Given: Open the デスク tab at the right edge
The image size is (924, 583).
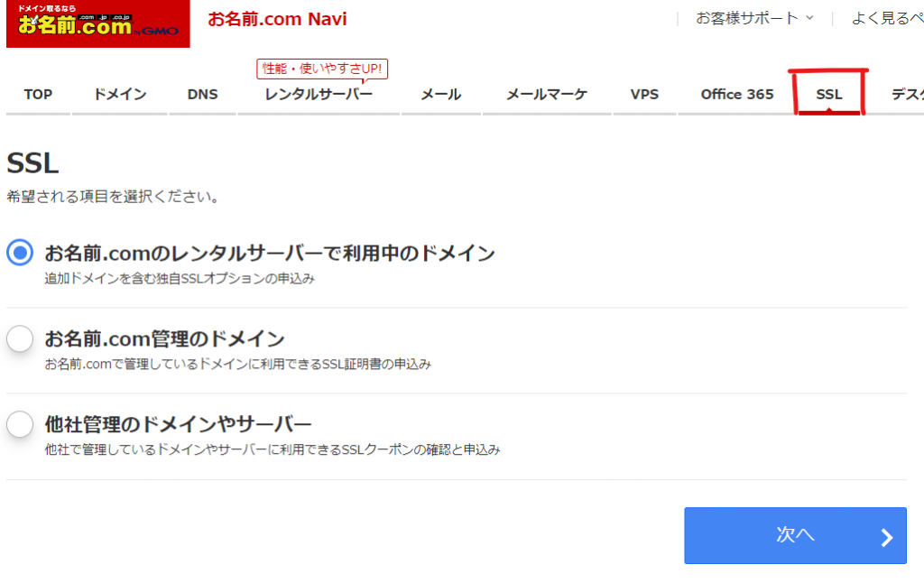Looking at the screenshot, I should point(907,95).
